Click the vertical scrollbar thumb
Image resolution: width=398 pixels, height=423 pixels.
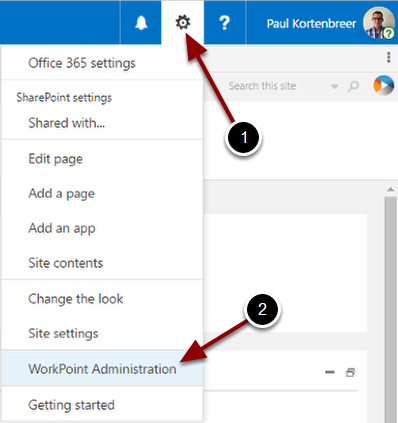click(391, 309)
